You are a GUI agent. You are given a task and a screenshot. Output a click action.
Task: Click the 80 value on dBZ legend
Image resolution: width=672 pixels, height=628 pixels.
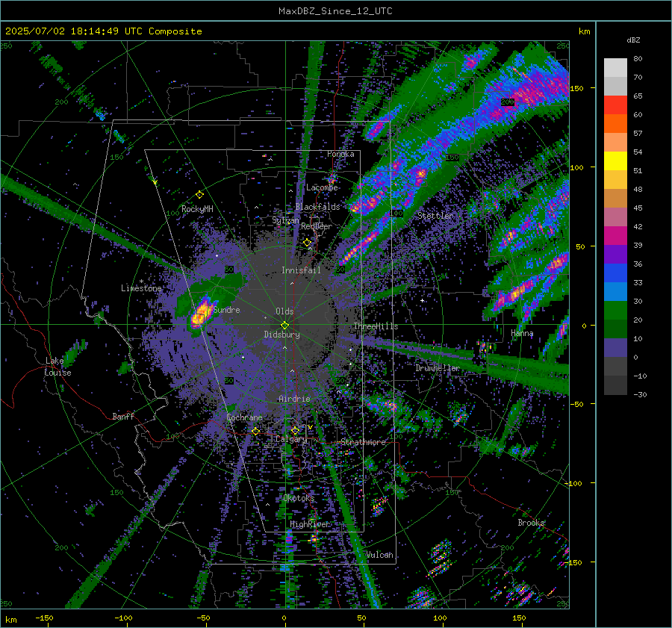638,58
